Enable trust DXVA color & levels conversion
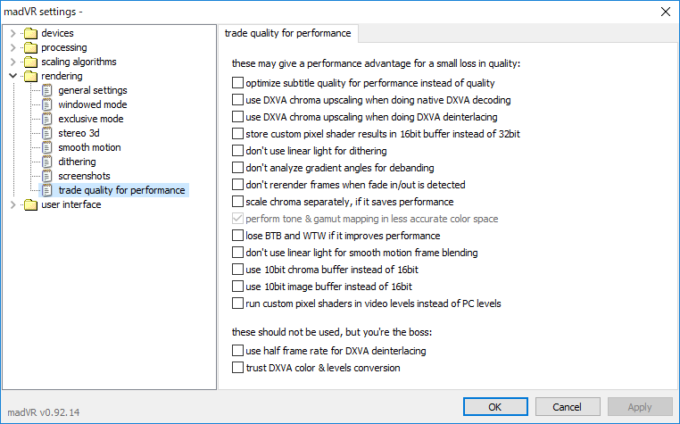680x424 pixels. 237,367
